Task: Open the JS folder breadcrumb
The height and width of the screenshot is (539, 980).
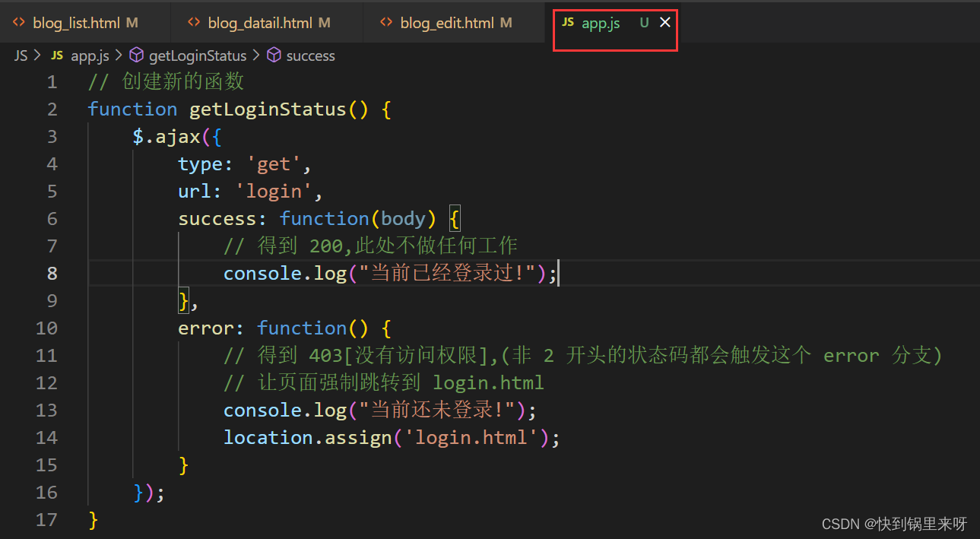Action: (21, 55)
